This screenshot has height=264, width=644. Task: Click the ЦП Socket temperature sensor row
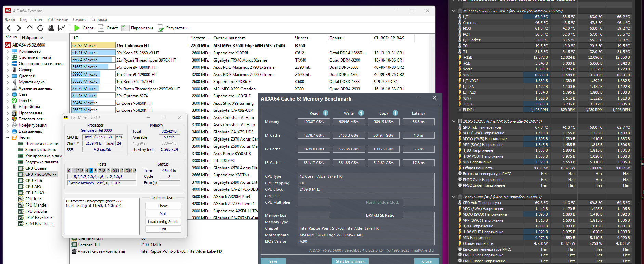[x=545, y=40]
